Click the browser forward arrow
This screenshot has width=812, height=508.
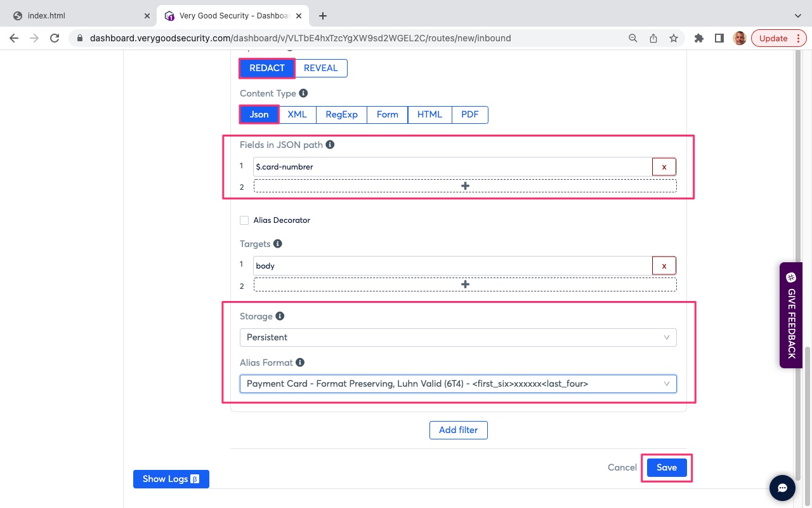pos(34,38)
